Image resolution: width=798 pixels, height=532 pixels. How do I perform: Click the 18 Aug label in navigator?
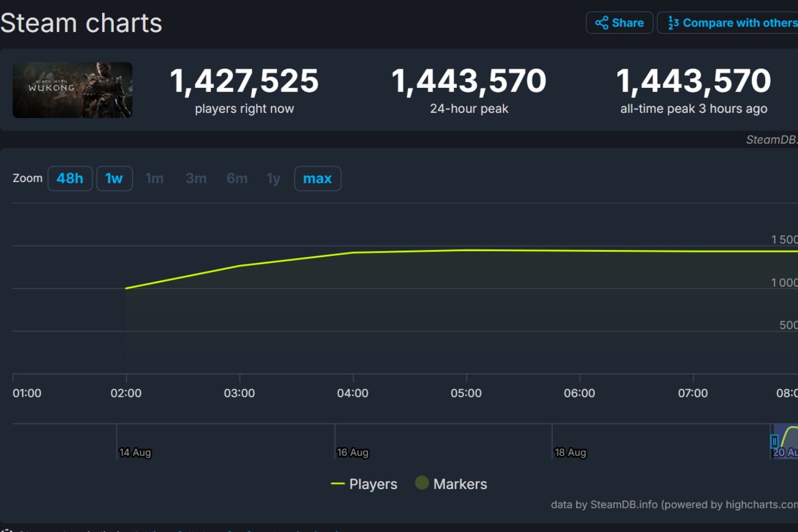(570, 452)
